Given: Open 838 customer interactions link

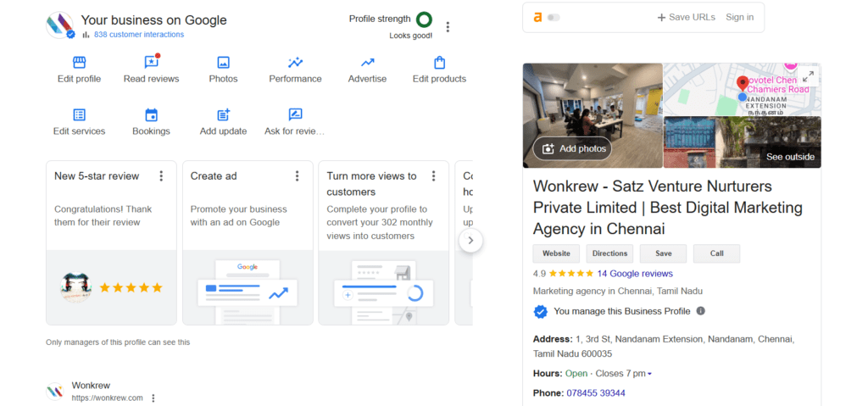Looking at the screenshot, I should [x=139, y=35].
